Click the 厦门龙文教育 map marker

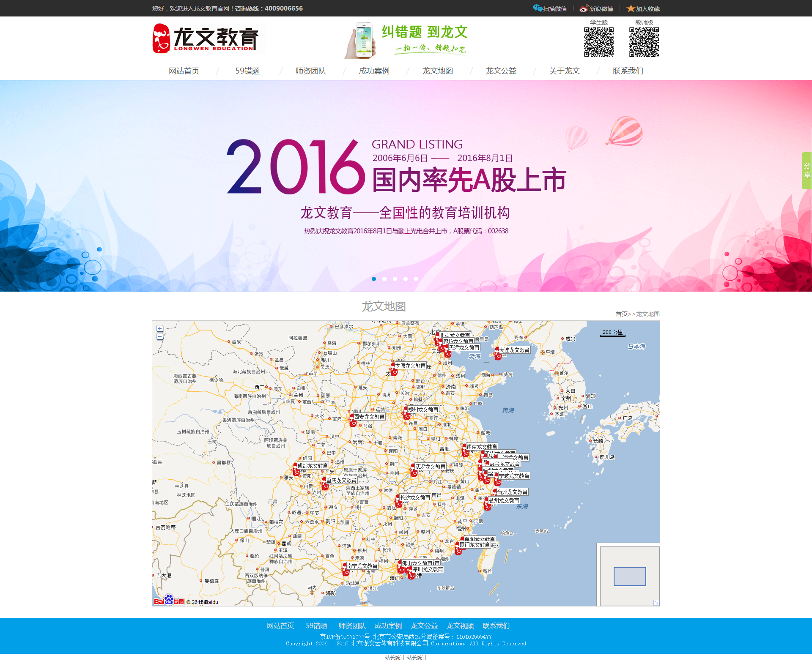tap(458, 549)
